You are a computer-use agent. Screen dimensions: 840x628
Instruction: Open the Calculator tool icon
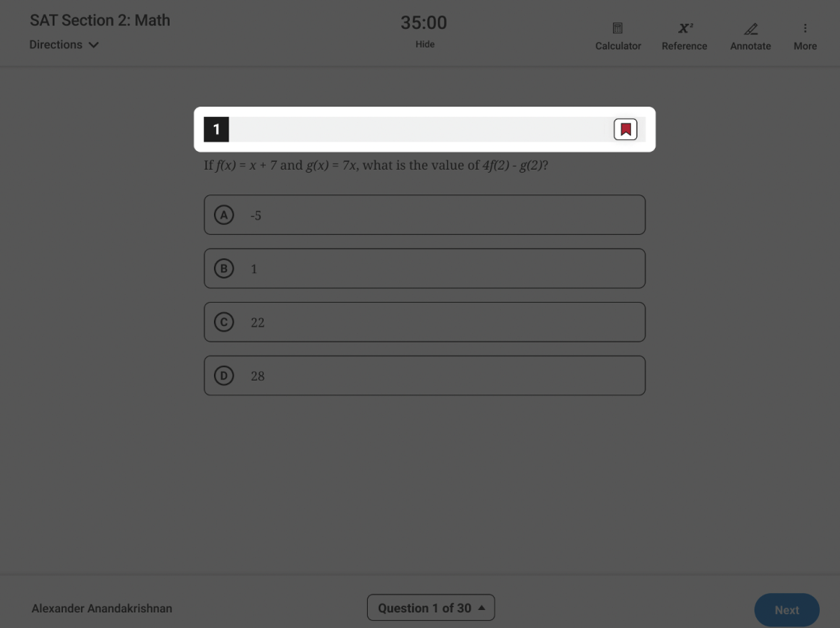click(618, 29)
